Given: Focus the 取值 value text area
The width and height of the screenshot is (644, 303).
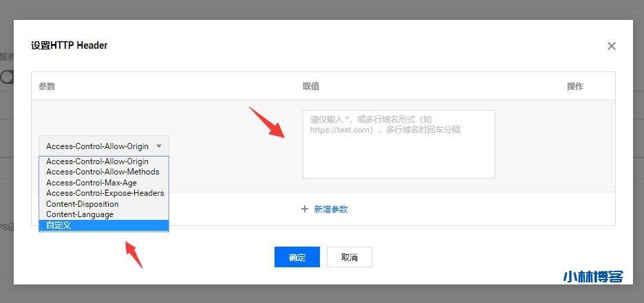Looking at the screenshot, I should (x=398, y=144).
